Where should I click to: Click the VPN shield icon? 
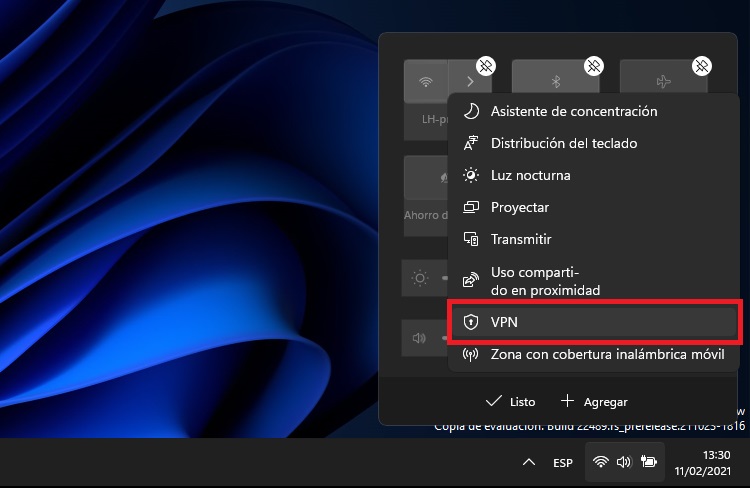(x=471, y=322)
